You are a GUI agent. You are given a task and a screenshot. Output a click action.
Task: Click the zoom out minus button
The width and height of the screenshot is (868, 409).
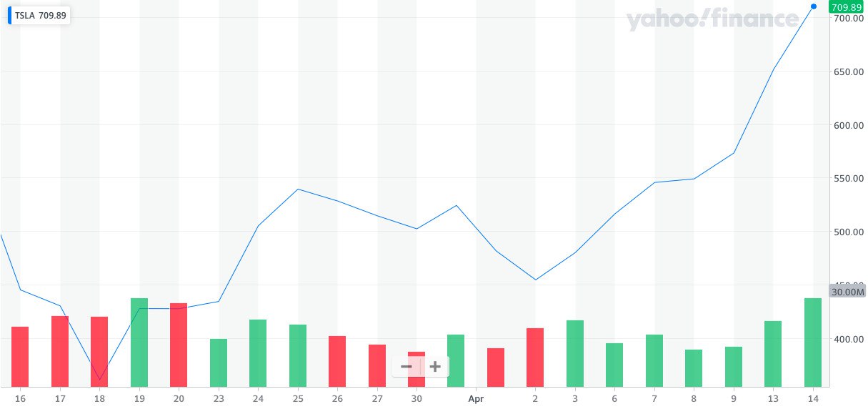click(406, 367)
